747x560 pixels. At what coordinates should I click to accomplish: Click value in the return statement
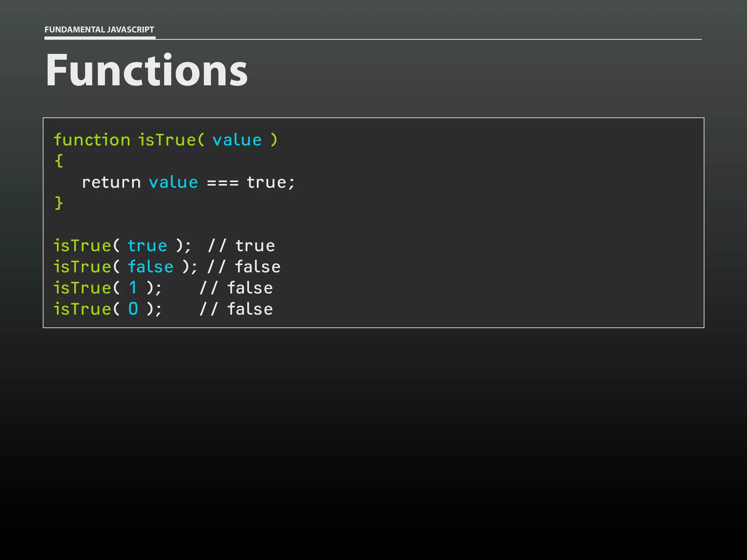173,182
